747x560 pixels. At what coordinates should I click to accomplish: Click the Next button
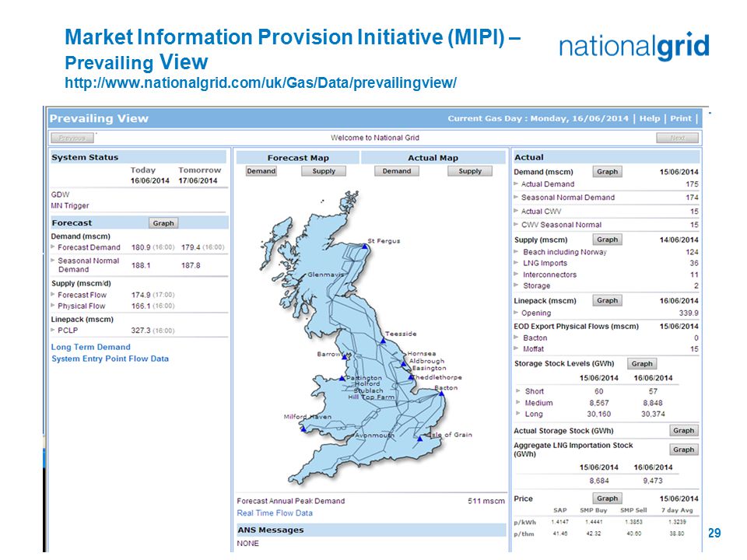coord(678,138)
